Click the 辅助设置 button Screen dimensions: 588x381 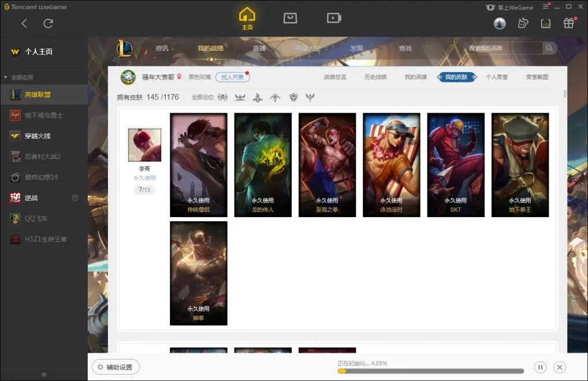[116, 367]
